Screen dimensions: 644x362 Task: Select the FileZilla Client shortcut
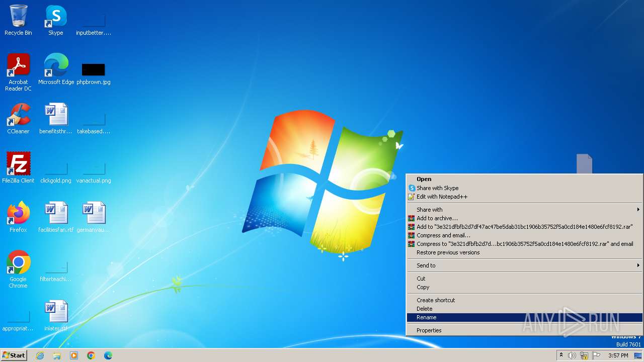pos(18,168)
